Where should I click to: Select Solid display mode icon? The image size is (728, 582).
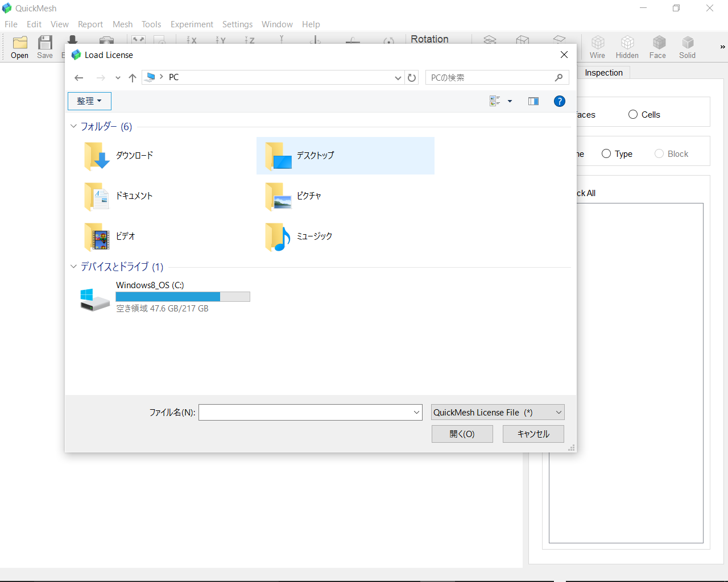pyautogui.click(x=687, y=47)
